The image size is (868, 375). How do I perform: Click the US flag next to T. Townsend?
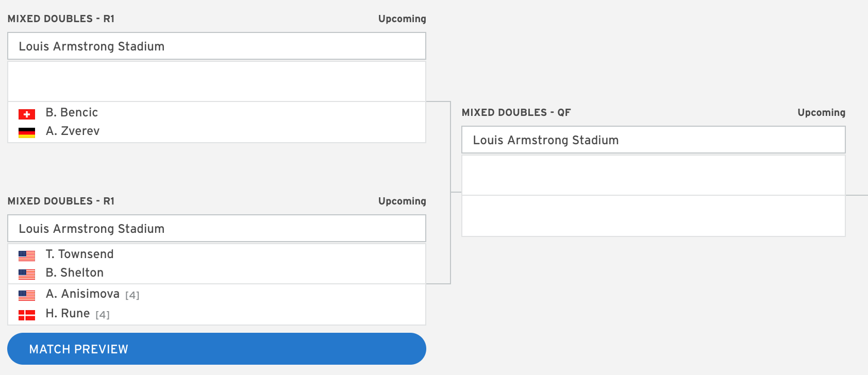pyautogui.click(x=27, y=255)
